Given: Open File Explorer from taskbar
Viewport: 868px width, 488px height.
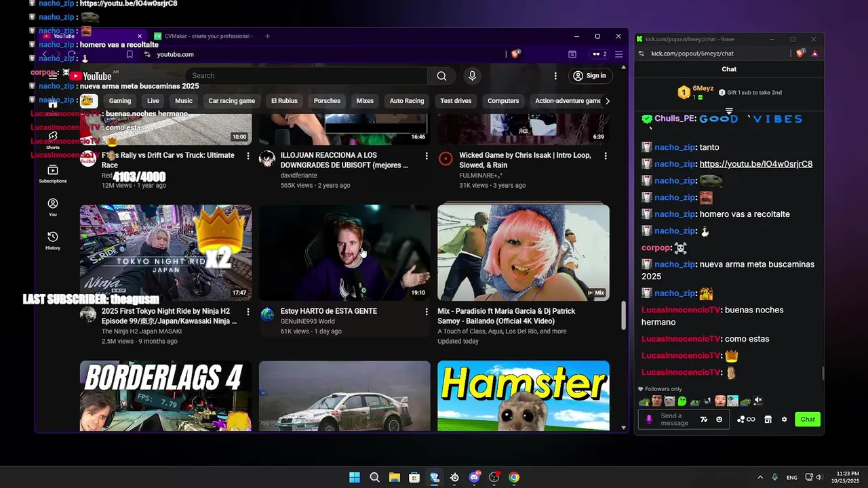Looking at the screenshot, I should (394, 477).
